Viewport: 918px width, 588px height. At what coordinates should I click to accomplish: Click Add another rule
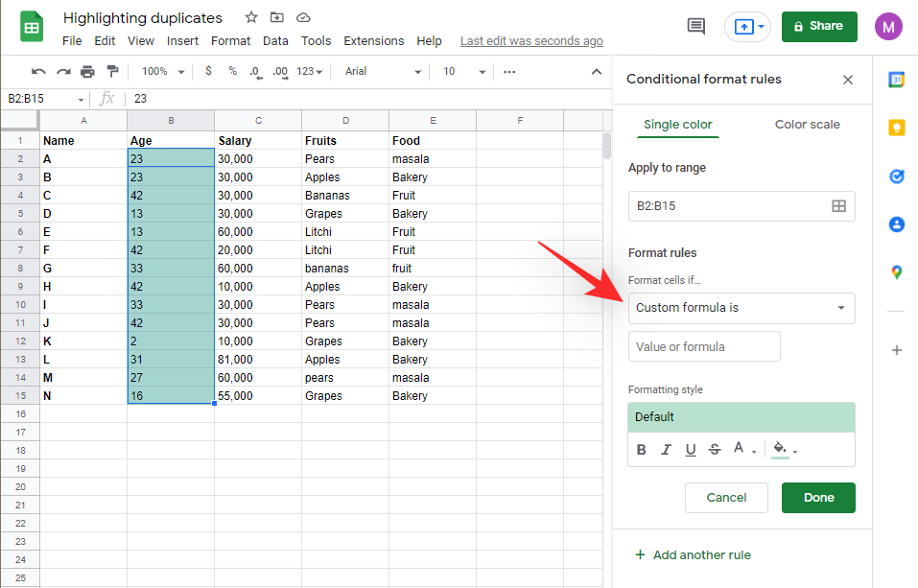point(693,554)
